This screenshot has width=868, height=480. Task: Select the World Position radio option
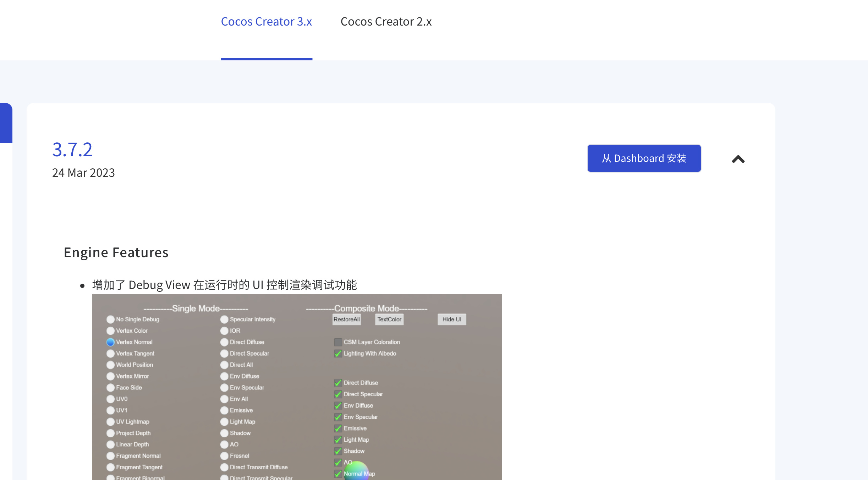click(x=110, y=365)
